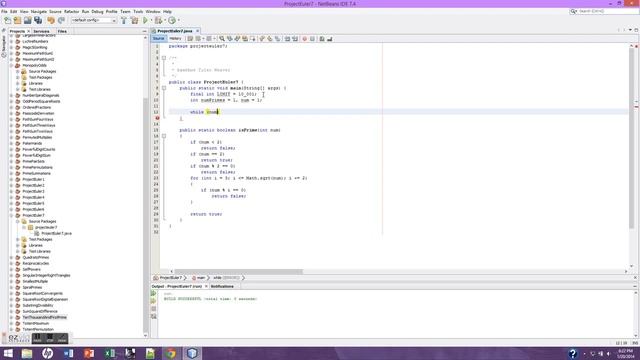Collapse the Javadoc comment fold on line 3

pyautogui.click(x=164, y=58)
